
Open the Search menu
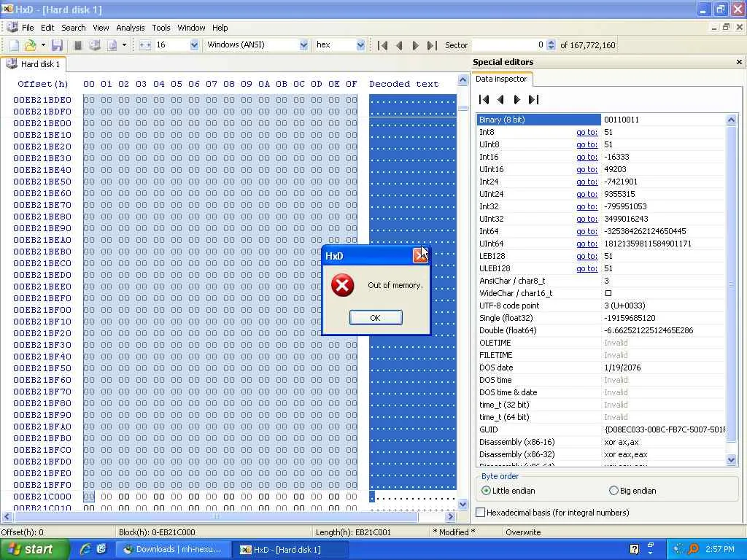click(74, 28)
